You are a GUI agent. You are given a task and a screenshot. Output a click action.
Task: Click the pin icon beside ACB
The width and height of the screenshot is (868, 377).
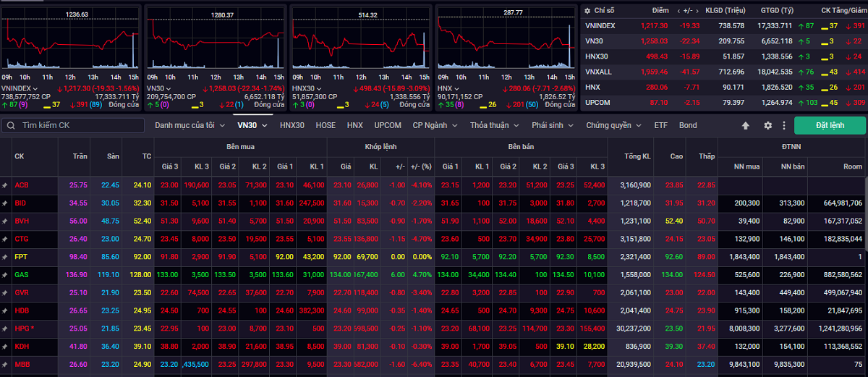point(6,185)
